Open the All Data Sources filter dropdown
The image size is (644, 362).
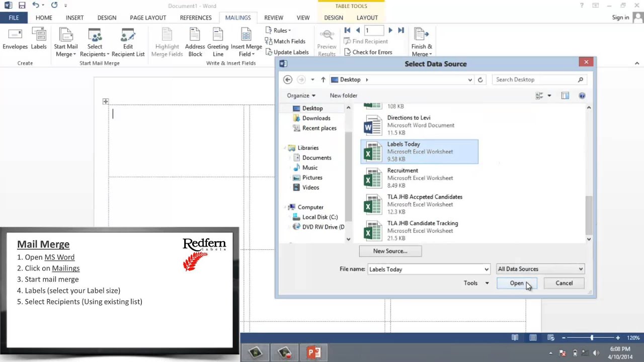coord(540,269)
